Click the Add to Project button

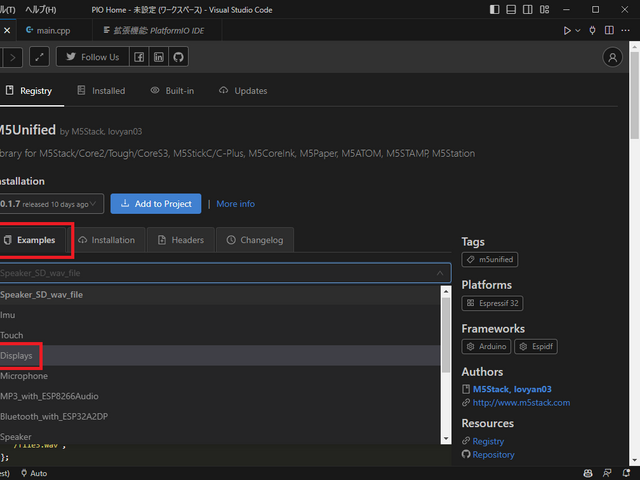156,204
